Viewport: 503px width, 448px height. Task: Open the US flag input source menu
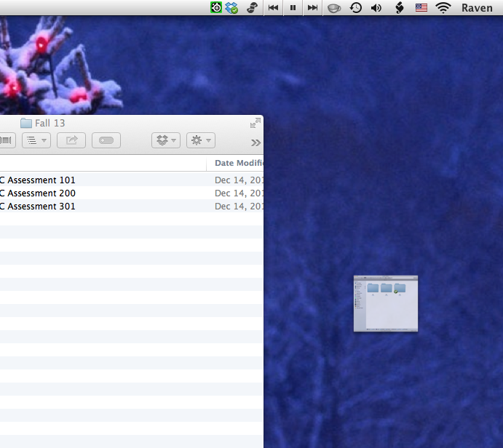pos(421,8)
